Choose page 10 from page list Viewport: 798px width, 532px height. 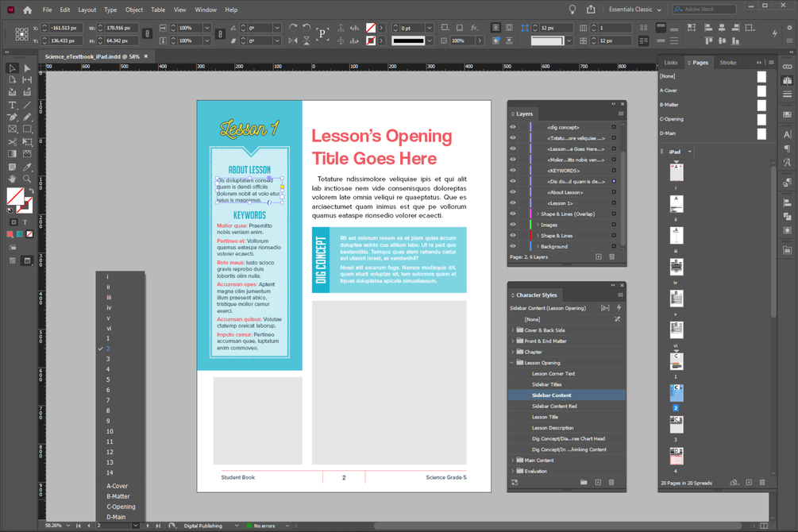point(110,431)
